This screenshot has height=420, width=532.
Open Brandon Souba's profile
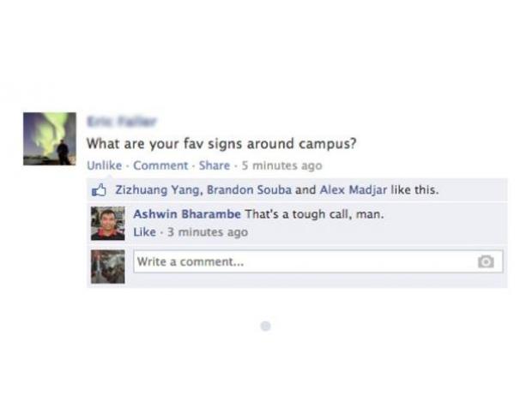(249, 189)
